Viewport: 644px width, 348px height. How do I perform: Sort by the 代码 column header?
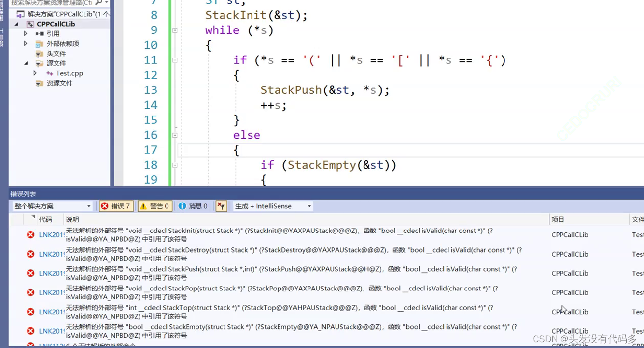(x=51, y=219)
